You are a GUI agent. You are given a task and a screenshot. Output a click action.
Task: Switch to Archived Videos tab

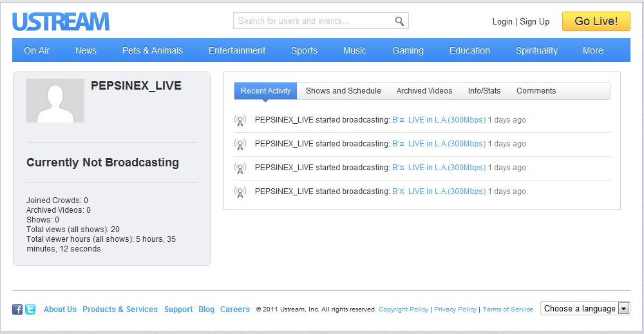tap(424, 91)
